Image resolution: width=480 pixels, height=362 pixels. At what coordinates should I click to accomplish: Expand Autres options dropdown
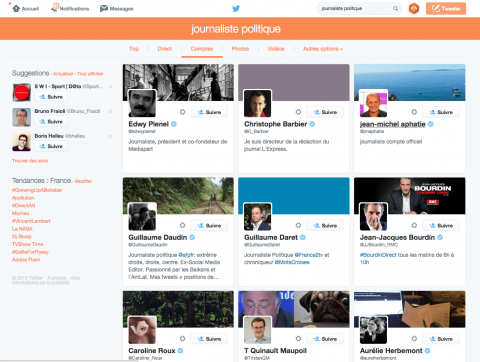323,49
